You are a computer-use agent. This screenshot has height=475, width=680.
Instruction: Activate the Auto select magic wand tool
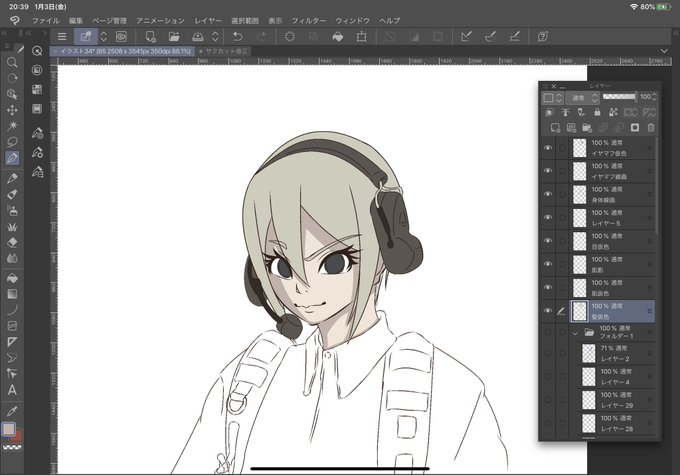tap(12, 126)
